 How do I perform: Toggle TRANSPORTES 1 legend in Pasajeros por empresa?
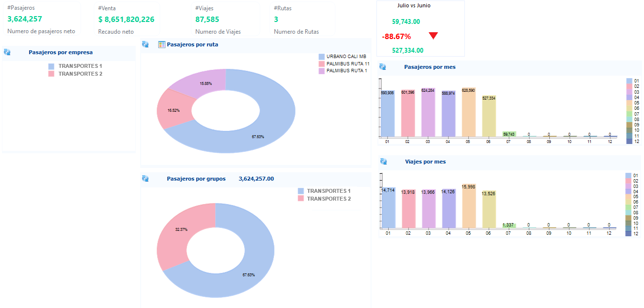pyautogui.click(x=75, y=66)
